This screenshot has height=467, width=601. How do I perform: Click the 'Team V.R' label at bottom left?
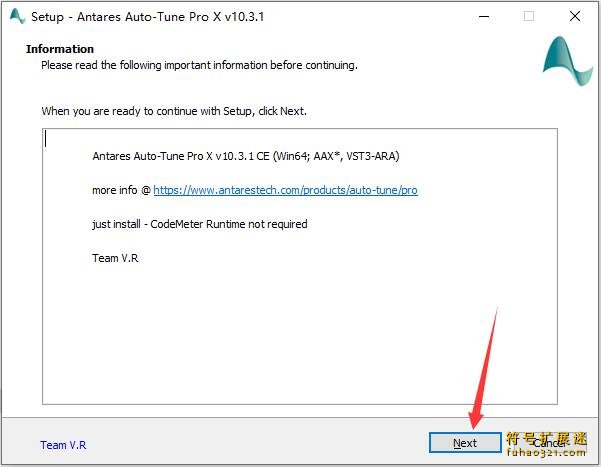pyautogui.click(x=63, y=445)
